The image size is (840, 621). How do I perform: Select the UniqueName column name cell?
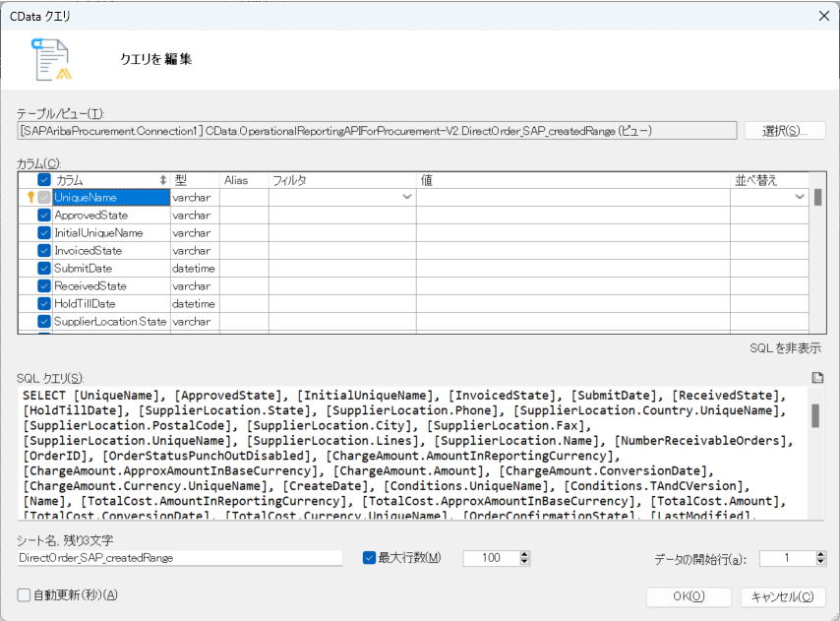pyautogui.click(x=111, y=197)
